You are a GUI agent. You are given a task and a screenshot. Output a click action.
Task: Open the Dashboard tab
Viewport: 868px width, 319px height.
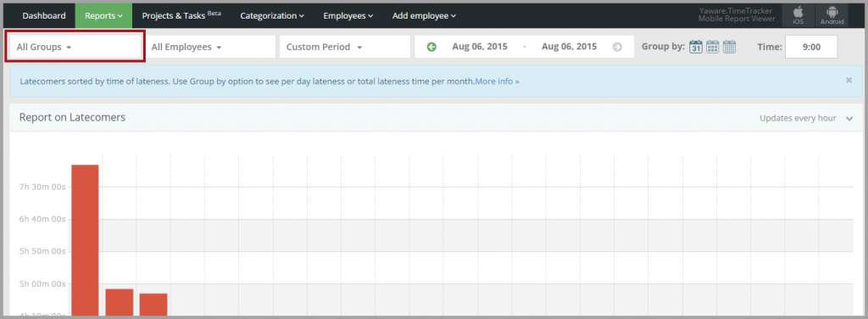(x=44, y=15)
